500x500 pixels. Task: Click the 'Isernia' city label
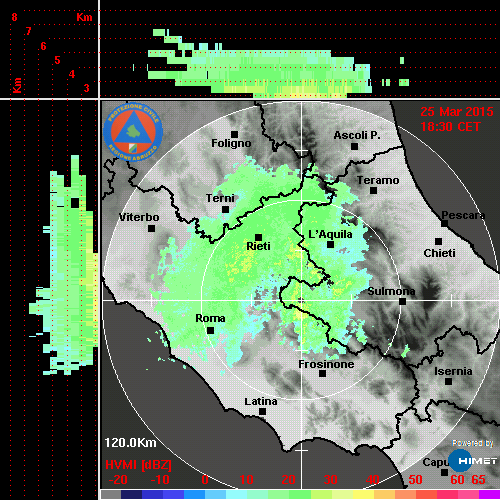453,371
